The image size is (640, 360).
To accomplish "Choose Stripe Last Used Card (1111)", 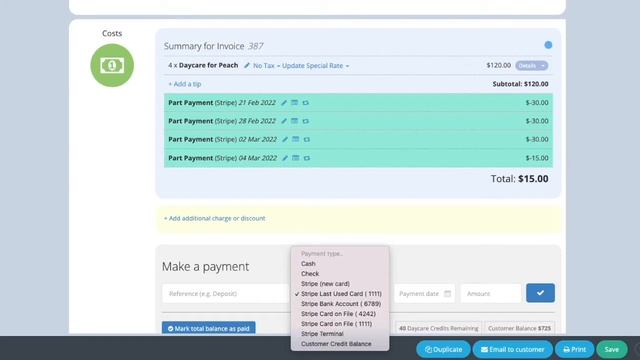I will tap(341, 294).
